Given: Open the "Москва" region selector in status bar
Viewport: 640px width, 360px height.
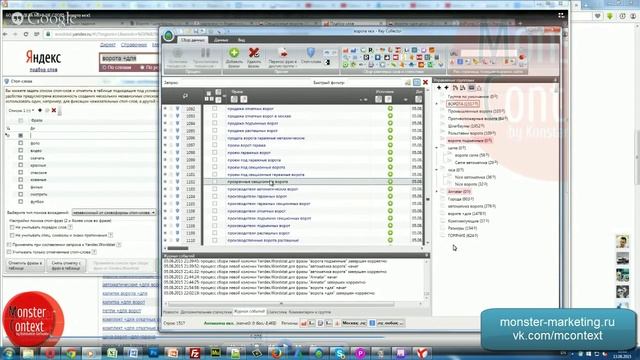Looking at the screenshot, I should [354, 323].
